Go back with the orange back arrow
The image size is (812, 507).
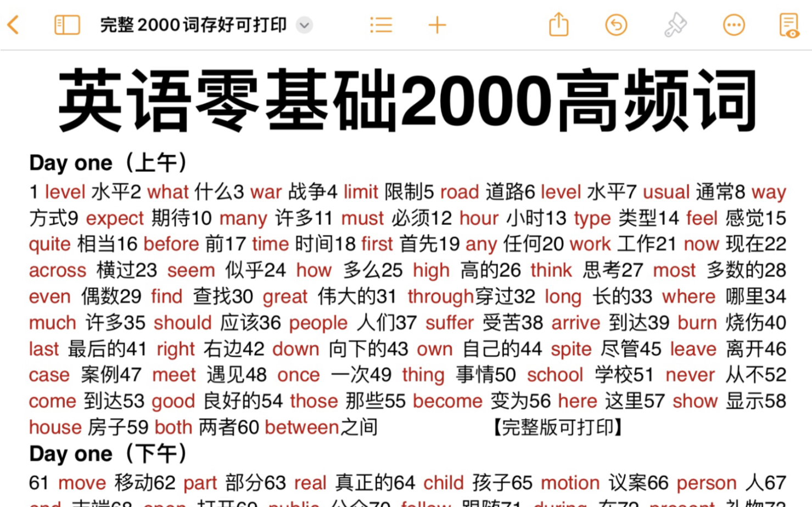click(13, 25)
